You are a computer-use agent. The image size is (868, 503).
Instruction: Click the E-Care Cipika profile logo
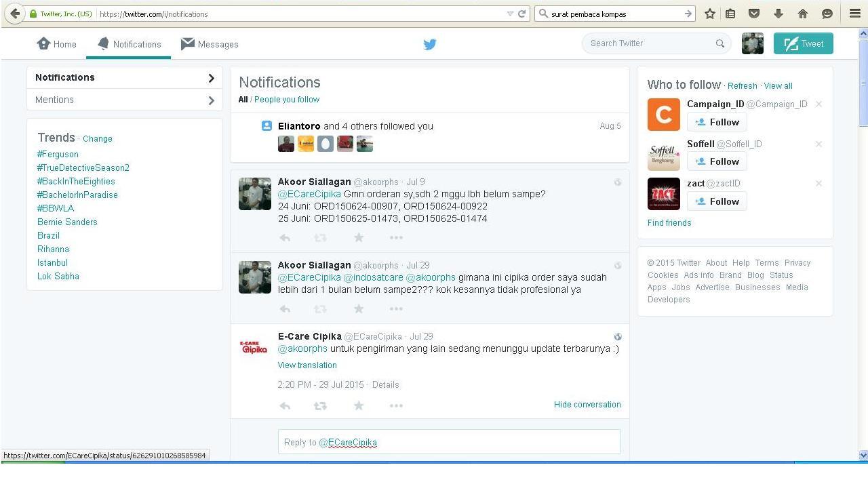pyautogui.click(x=255, y=348)
